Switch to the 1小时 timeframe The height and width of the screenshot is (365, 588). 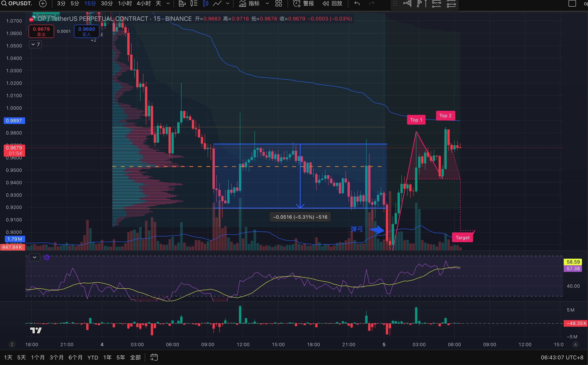(125, 3)
